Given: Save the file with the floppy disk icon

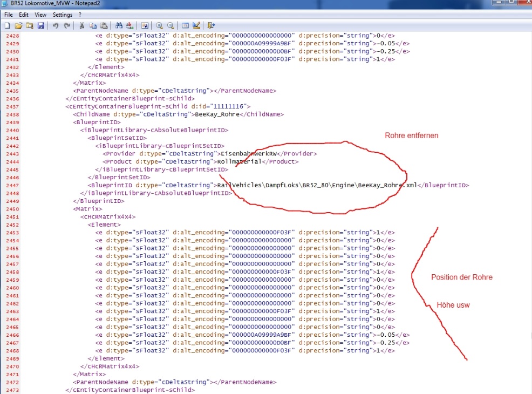Looking at the screenshot, I should (40, 25).
